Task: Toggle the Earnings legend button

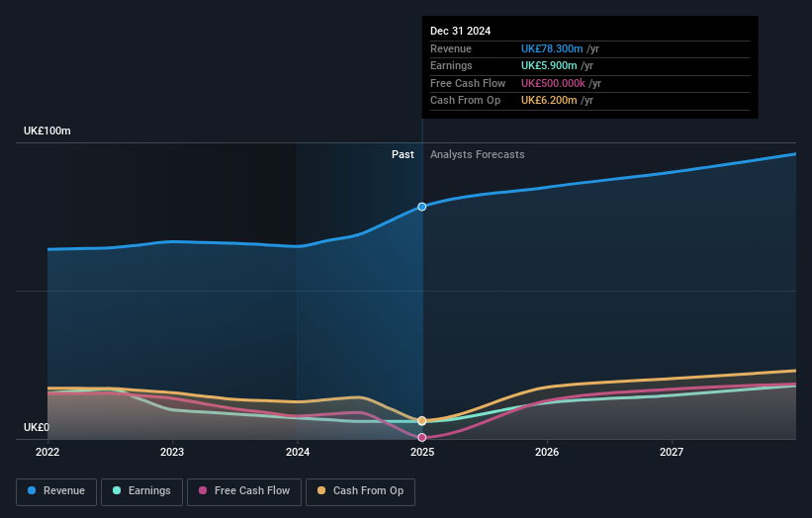Action: point(141,491)
